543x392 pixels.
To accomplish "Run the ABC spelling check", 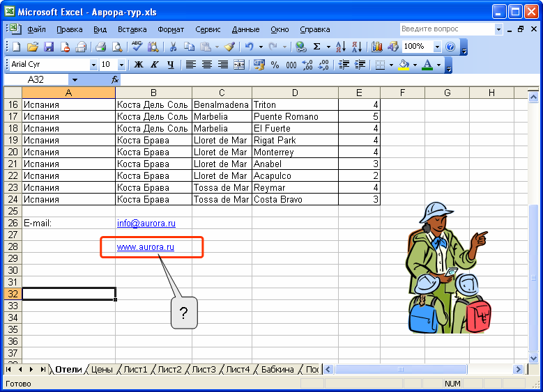I will click(137, 47).
